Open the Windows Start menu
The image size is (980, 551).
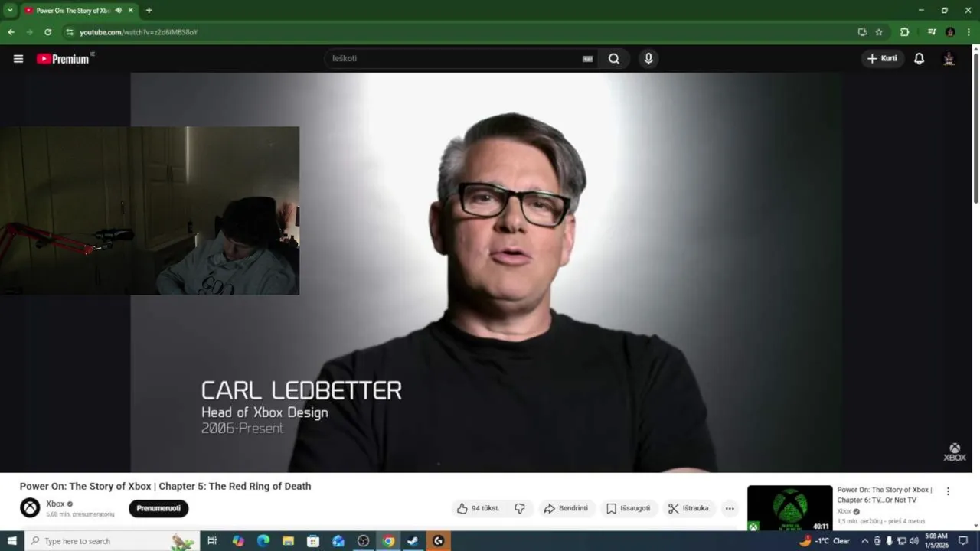(12, 541)
